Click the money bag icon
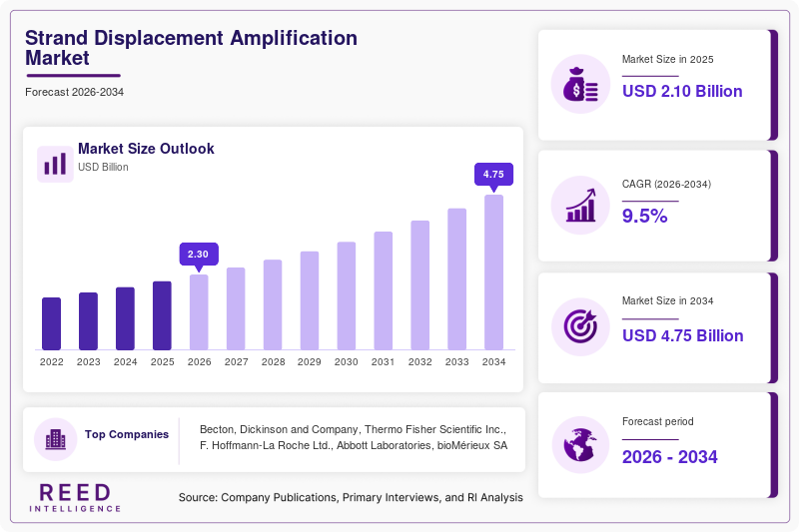Screen dimensions: 799x532 click(580, 84)
